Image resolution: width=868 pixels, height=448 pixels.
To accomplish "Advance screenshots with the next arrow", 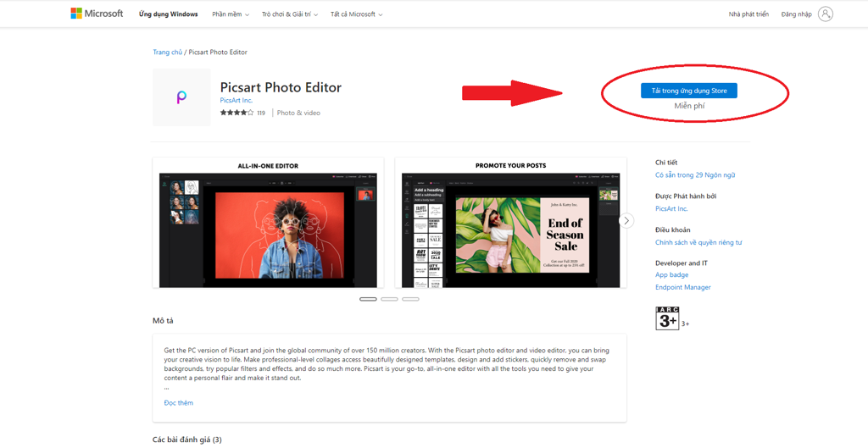I will [x=626, y=221].
